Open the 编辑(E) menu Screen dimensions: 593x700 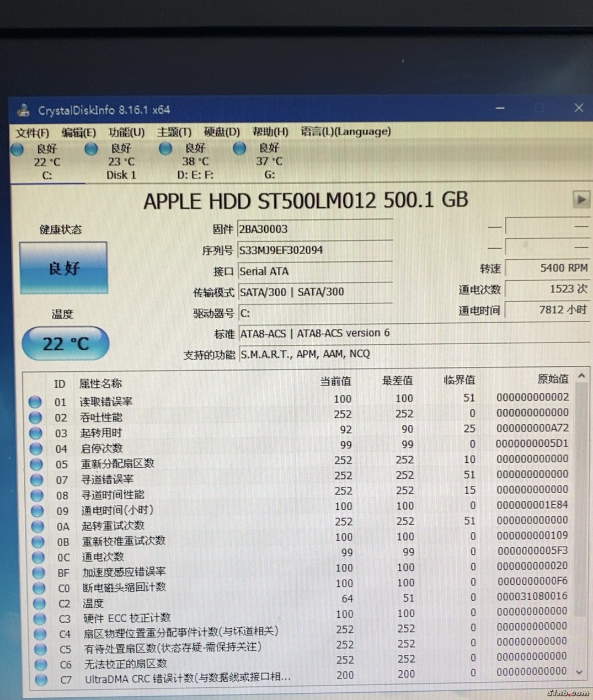click(x=79, y=132)
